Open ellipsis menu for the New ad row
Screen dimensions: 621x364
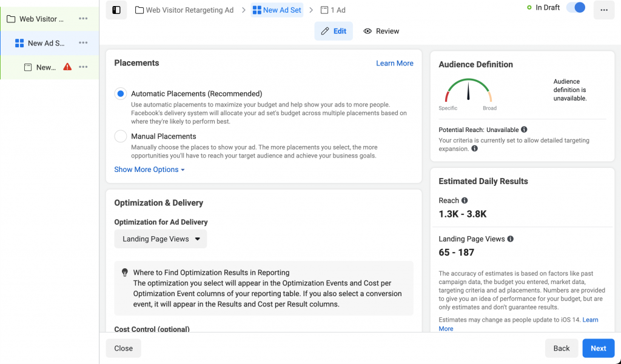click(83, 67)
